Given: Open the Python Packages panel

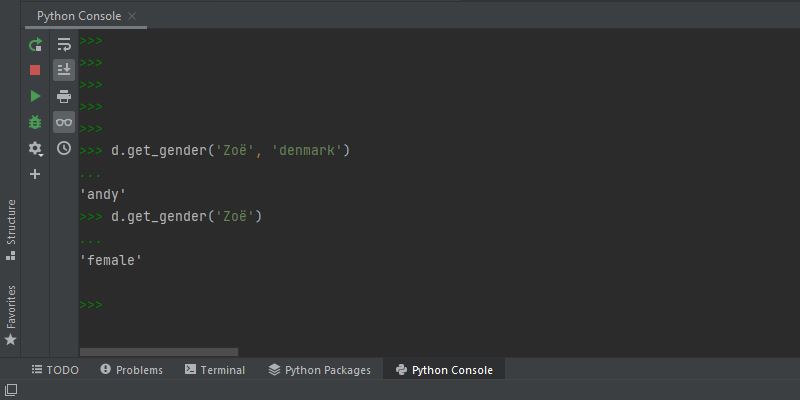Looking at the screenshot, I should pos(319,370).
